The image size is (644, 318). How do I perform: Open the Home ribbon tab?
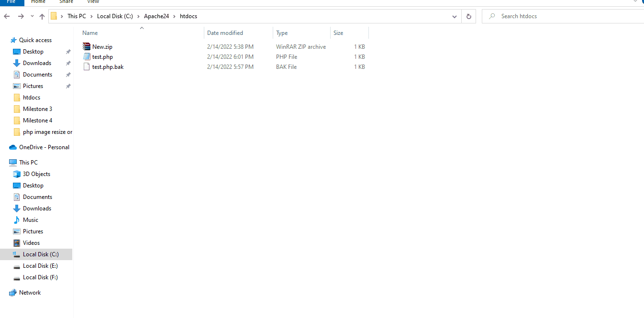click(x=38, y=2)
